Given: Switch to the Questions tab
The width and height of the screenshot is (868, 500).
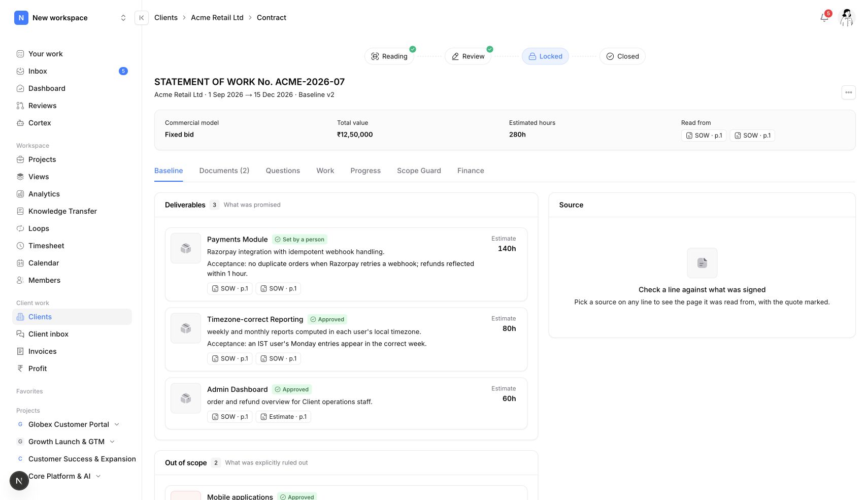Looking at the screenshot, I should (283, 171).
